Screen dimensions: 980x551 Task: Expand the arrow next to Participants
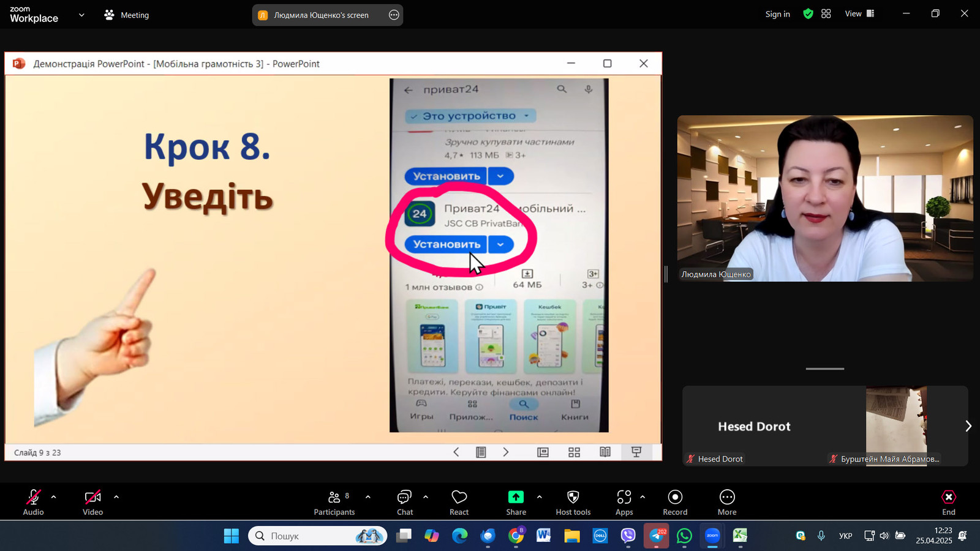367,497
